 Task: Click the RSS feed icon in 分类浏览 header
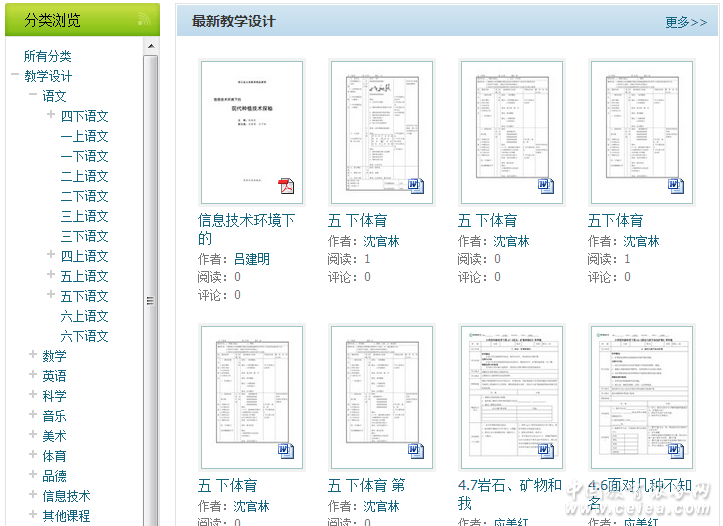pyautogui.click(x=144, y=20)
